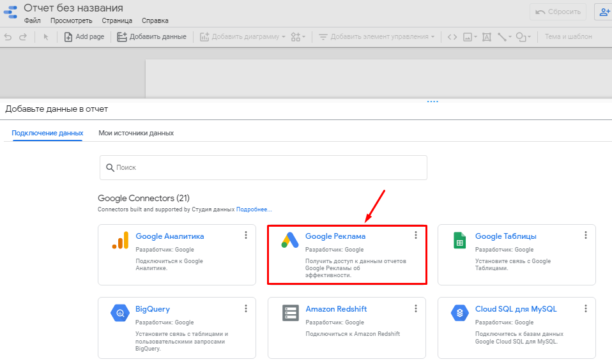Open Google Таблицы connector title

coord(505,236)
